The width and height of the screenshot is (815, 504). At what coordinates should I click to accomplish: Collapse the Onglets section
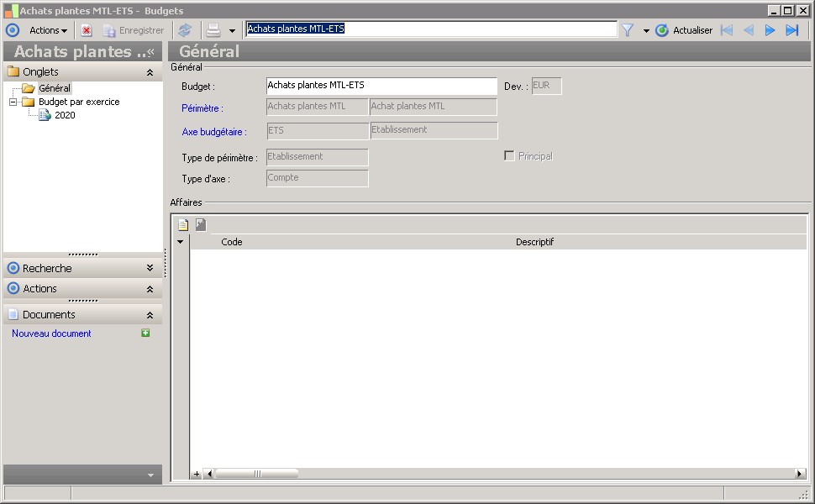tap(150, 72)
